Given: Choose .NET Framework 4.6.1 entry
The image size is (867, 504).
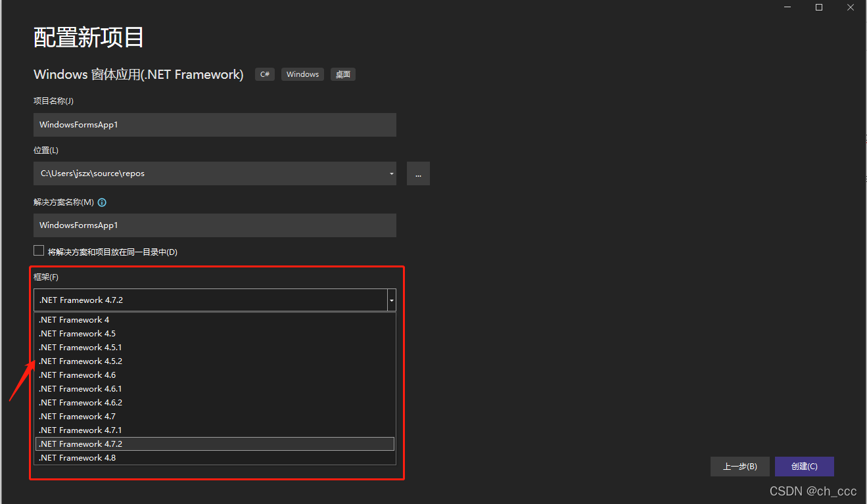Looking at the screenshot, I should point(215,389).
